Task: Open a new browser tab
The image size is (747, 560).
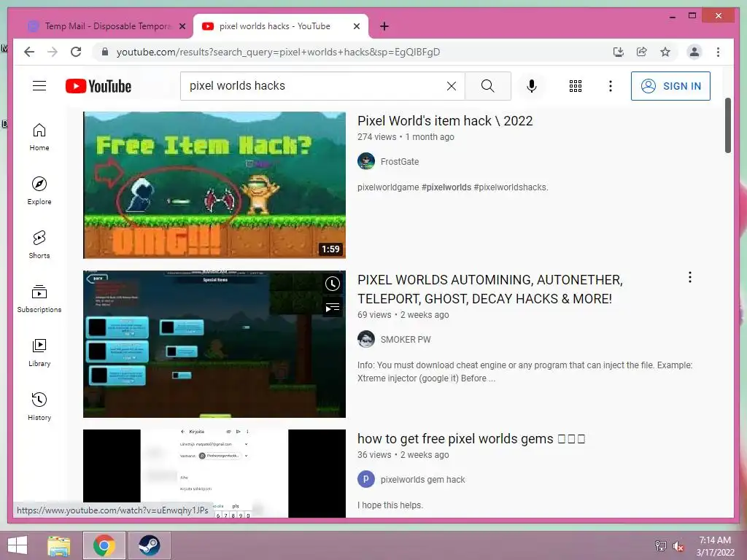Action: [x=384, y=26]
